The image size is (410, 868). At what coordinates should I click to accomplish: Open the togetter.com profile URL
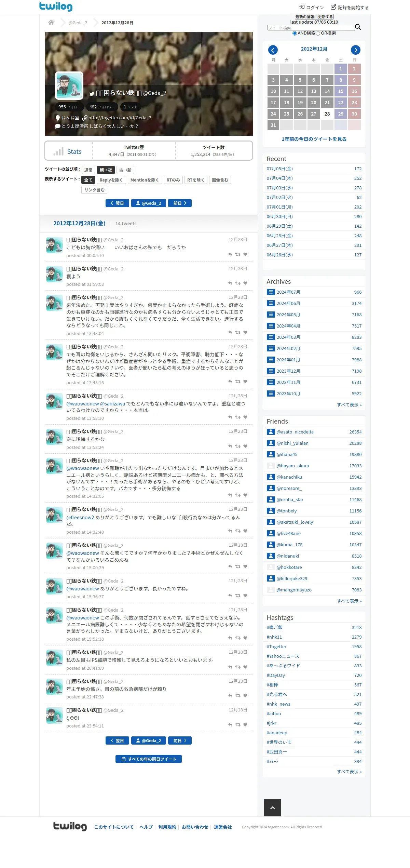click(120, 118)
